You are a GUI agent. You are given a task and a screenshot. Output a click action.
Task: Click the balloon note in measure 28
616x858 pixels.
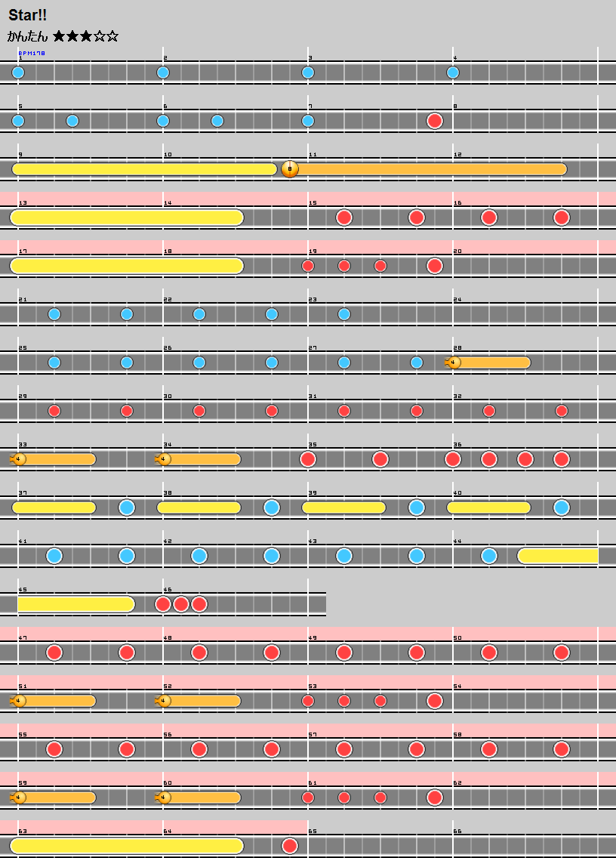(x=454, y=363)
